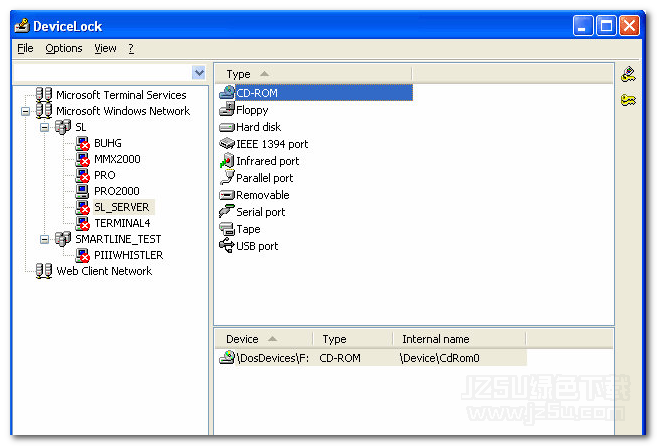Click the yellow keys icon on right sidebar
657x446 pixels.
[x=628, y=101]
